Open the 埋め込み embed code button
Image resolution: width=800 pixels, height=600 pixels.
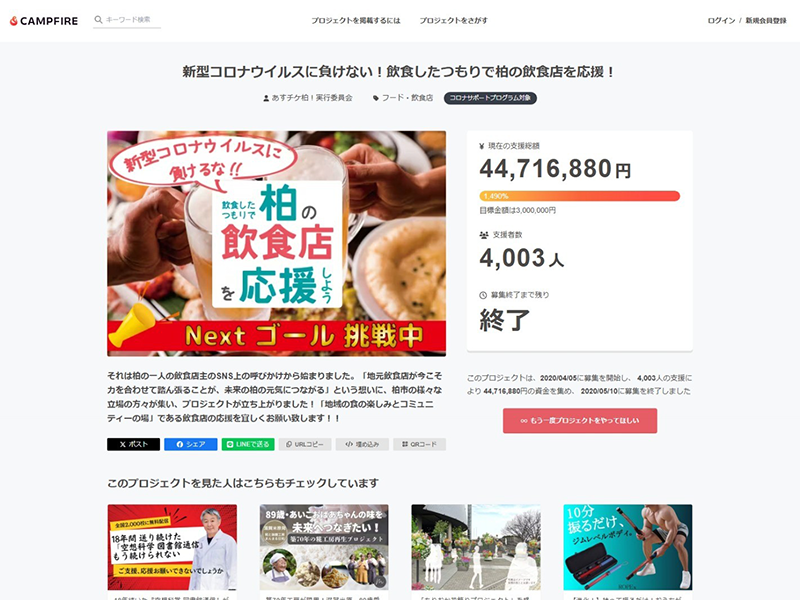point(362,444)
